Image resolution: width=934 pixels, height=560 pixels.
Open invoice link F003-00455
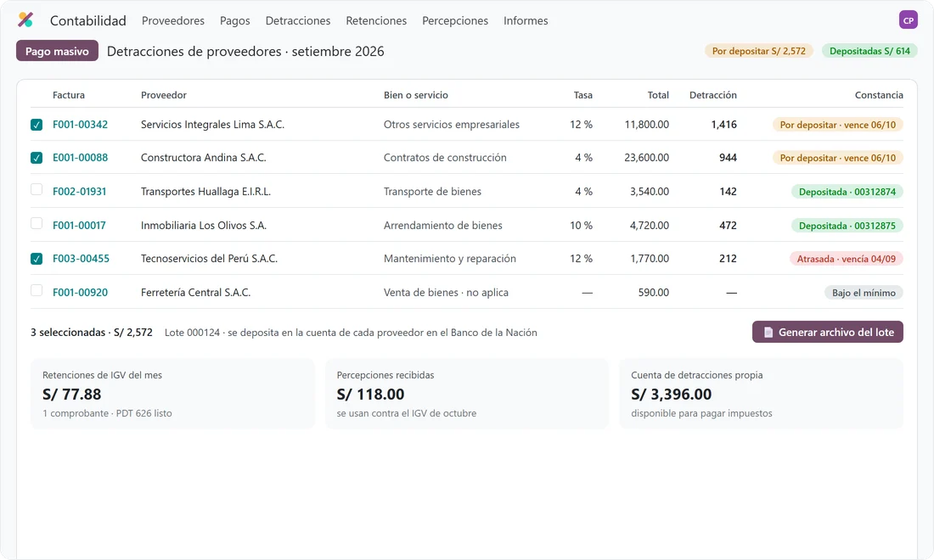[81, 259]
